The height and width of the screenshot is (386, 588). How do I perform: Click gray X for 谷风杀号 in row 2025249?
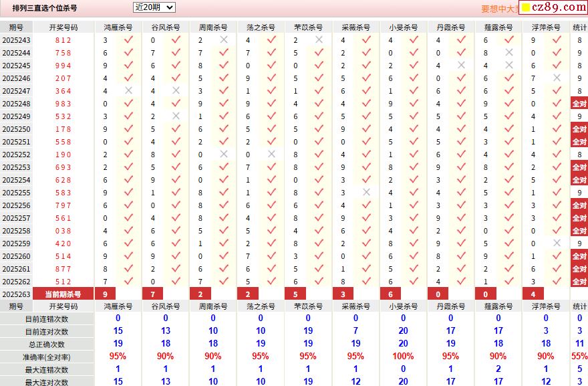176,116
